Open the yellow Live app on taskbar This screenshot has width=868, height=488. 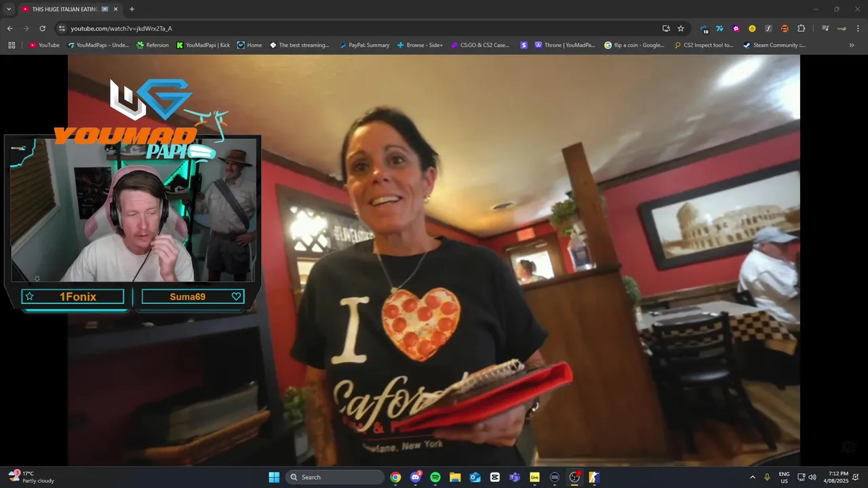[535, 477]
